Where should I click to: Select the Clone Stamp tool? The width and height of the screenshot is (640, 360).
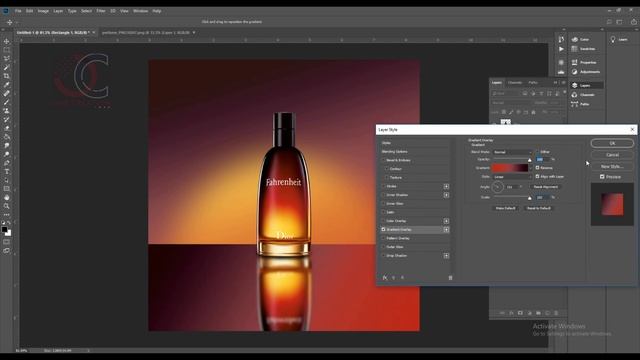(7, 111)
